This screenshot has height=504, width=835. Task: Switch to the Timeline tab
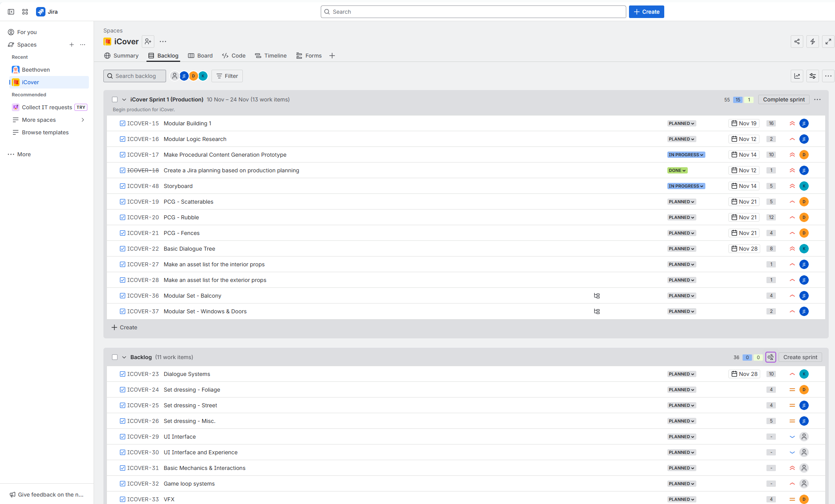click(271, 56)
